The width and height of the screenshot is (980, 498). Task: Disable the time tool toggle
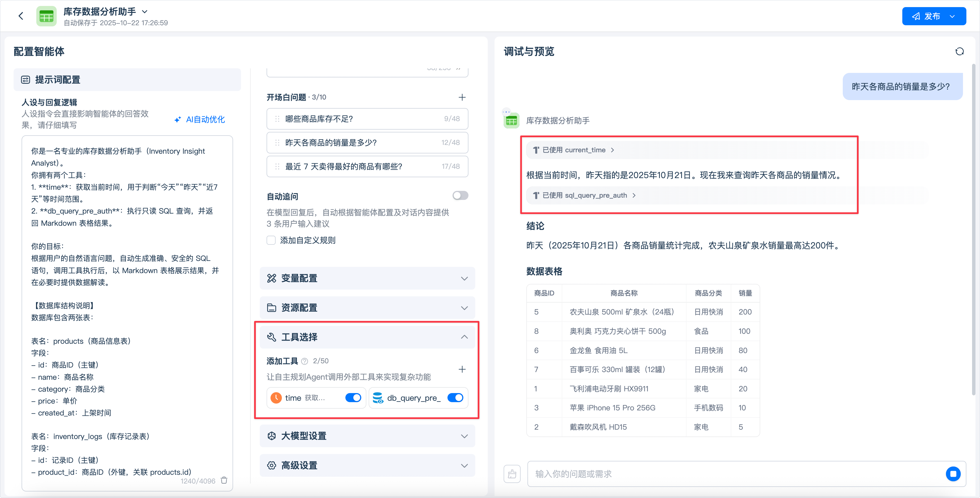pyautogui.click(x=353, y=398)
